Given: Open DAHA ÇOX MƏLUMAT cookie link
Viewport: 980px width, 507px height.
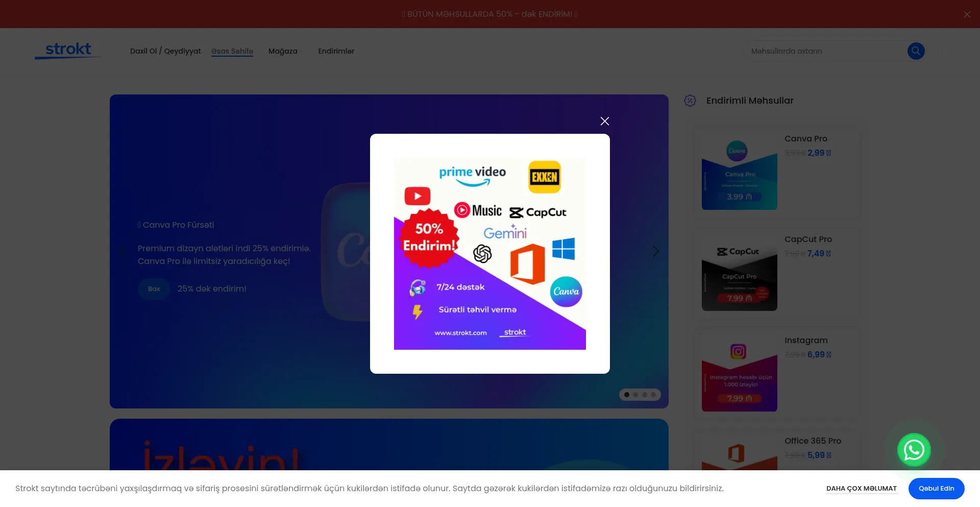Looking at the screenshot, I should coord(862,489).
